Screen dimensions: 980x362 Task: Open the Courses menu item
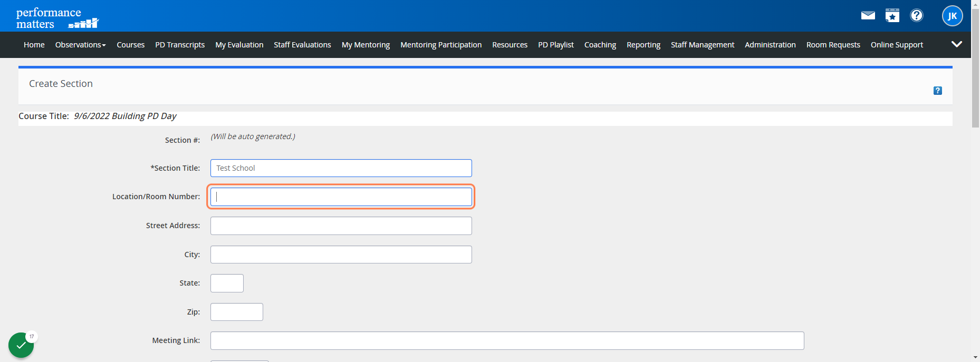(130, 45)
